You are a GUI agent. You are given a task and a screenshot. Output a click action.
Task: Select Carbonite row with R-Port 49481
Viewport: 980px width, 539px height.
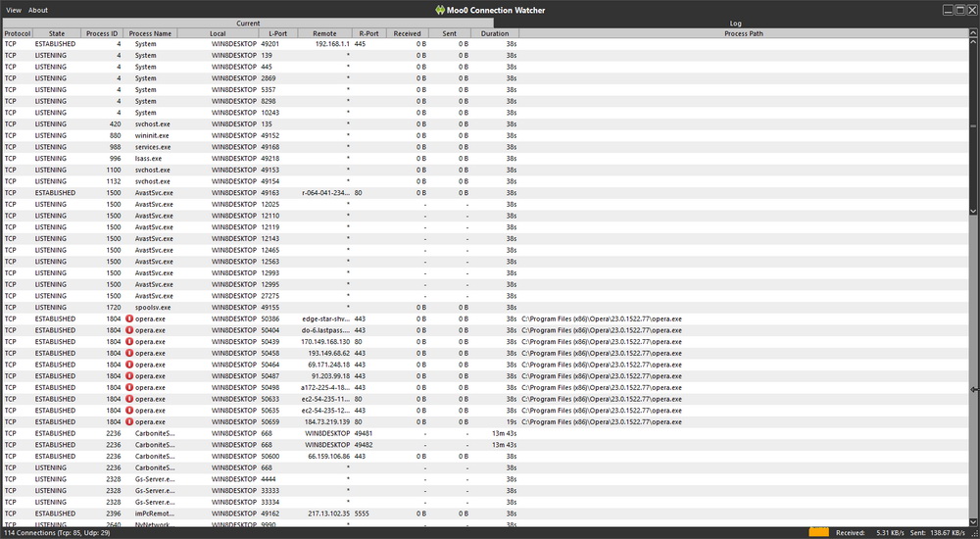coord(486,433)
